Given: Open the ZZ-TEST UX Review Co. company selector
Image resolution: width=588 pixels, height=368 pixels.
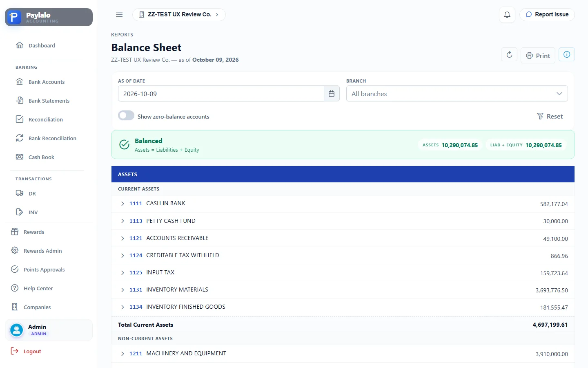Looking at the screenshot, I should point(179,15).
